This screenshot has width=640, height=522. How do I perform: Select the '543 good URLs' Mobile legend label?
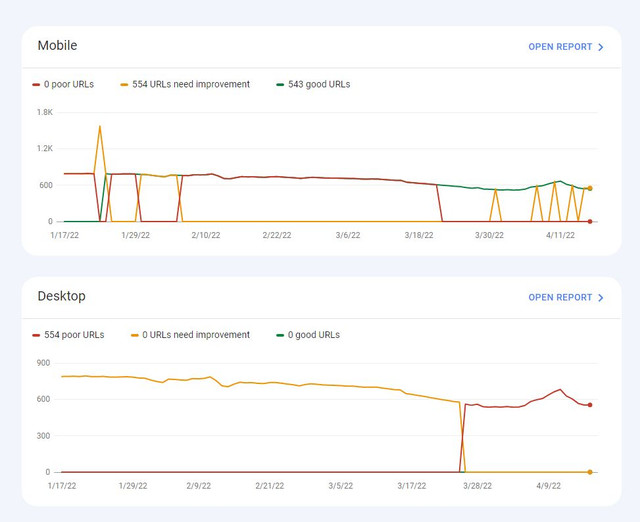click(x=319, y=84)
